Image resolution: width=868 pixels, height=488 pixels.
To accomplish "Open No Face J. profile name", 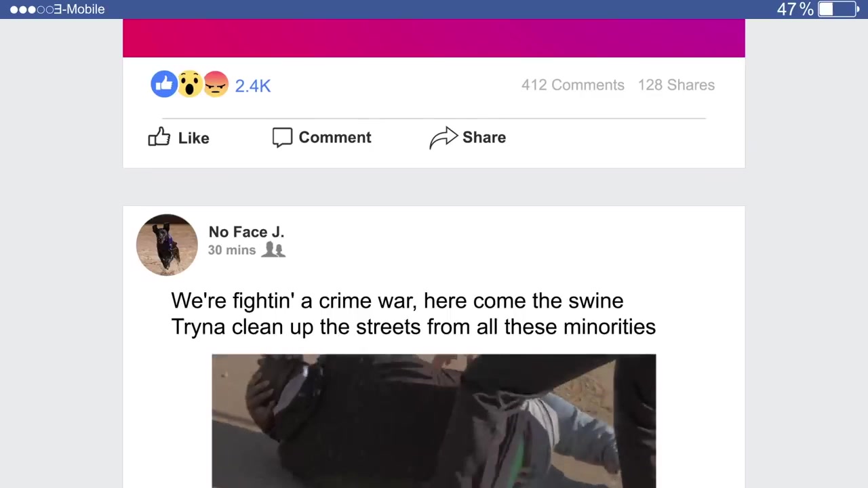I will pyautogui.click(x=246, y=232).
